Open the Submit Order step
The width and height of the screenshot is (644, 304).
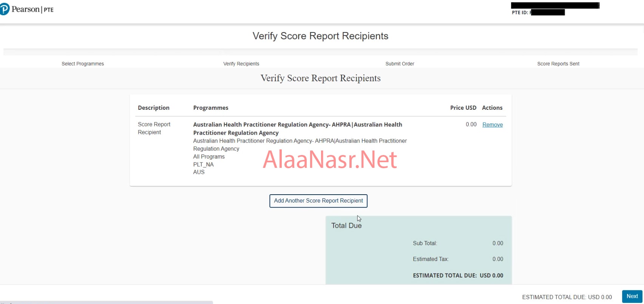click(x=400, y=64)
